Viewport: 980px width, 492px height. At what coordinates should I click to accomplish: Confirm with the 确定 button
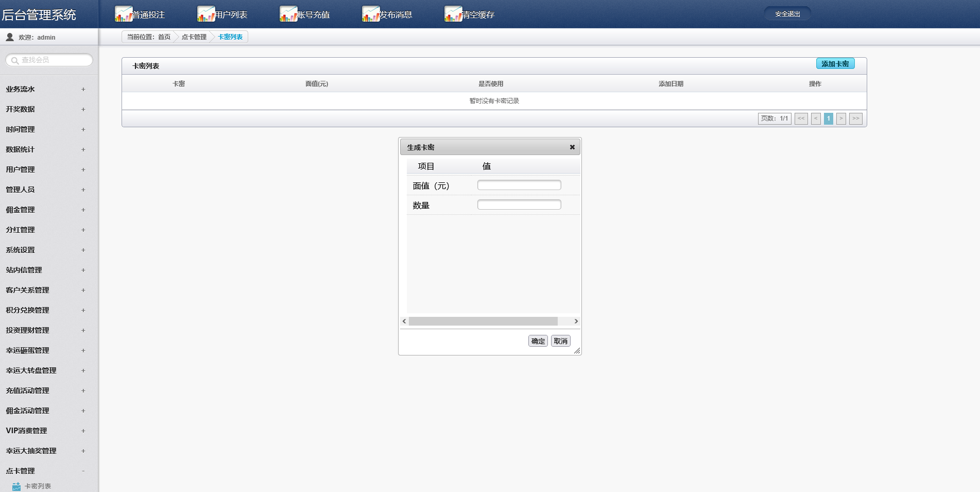click(x=538, y=341)
